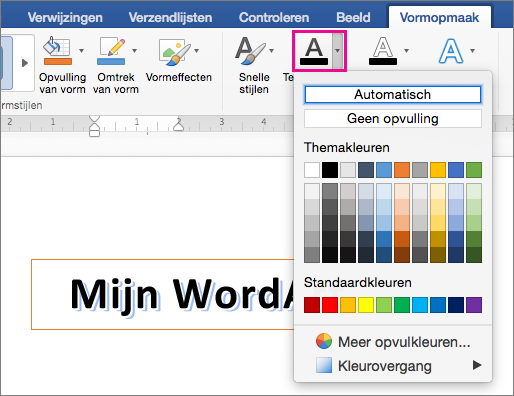The image size is (514, 396).
Task: Choose the light blue standard color
Action: coord(420,305)
